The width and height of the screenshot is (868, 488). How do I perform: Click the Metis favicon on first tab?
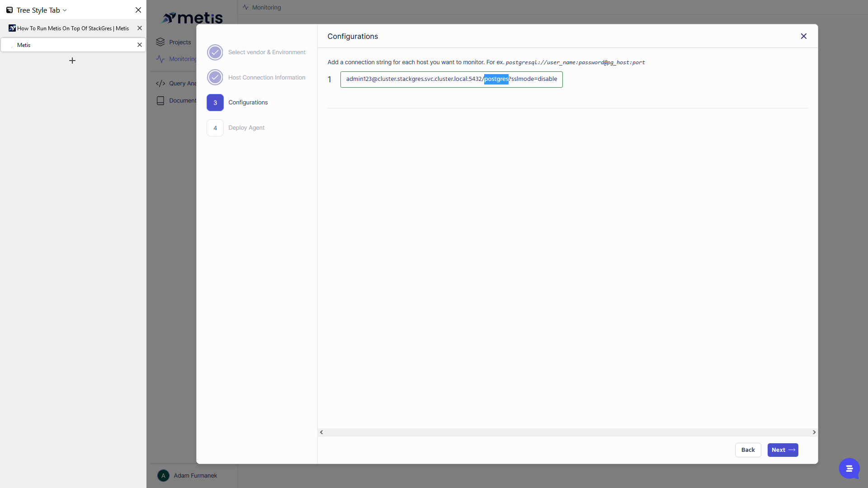click(x=12, y=28)
